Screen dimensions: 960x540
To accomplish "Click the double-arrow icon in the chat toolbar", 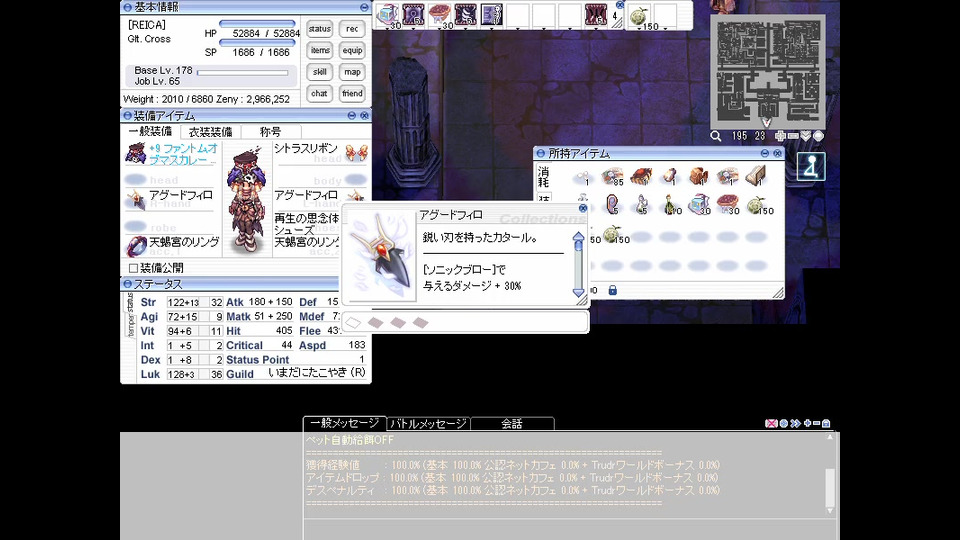I will tap(795, 423).
